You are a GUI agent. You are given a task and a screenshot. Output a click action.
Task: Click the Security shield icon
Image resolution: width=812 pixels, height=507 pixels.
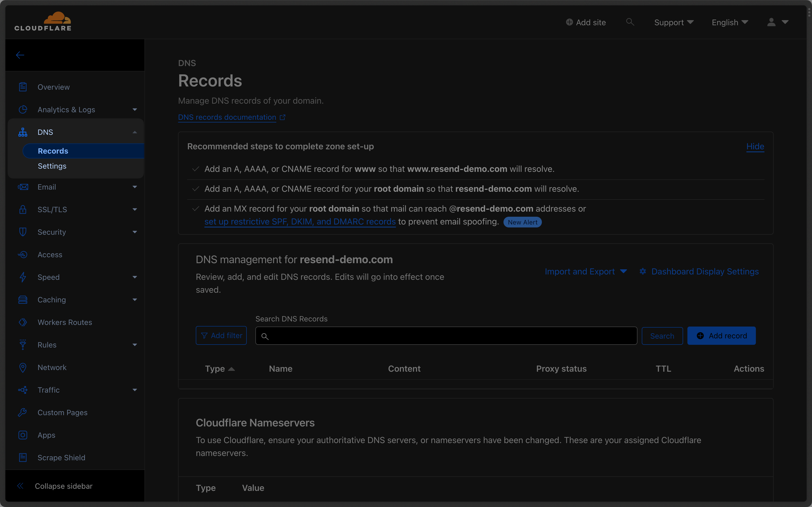pos(23,232)
